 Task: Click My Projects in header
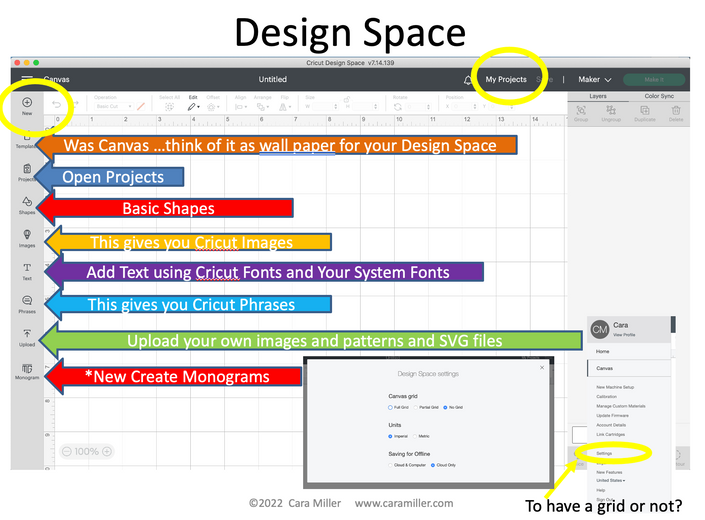[506, 80]
